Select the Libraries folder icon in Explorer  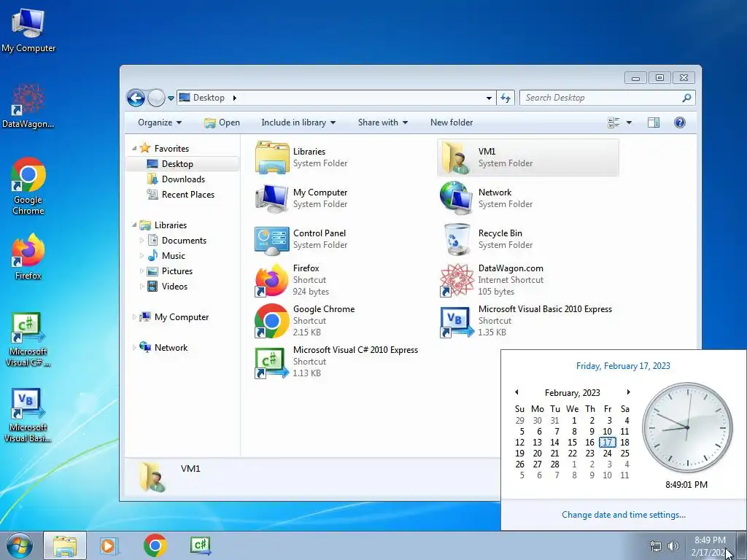coord(272,157)
